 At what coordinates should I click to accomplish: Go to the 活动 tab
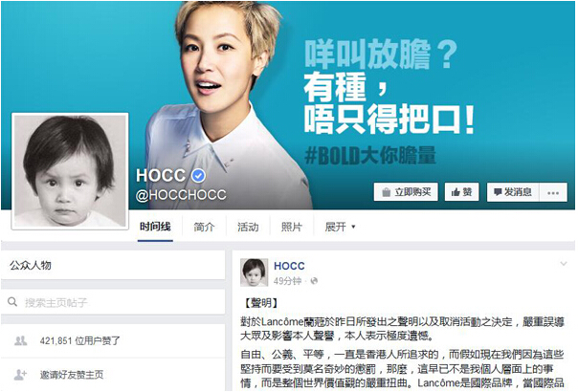point(248,227)
